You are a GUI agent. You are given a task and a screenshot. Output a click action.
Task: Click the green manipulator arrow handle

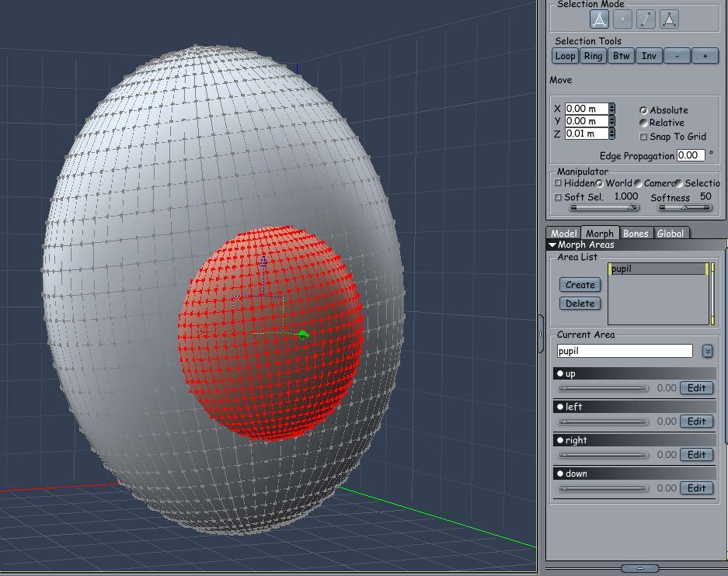coord(303,334)
